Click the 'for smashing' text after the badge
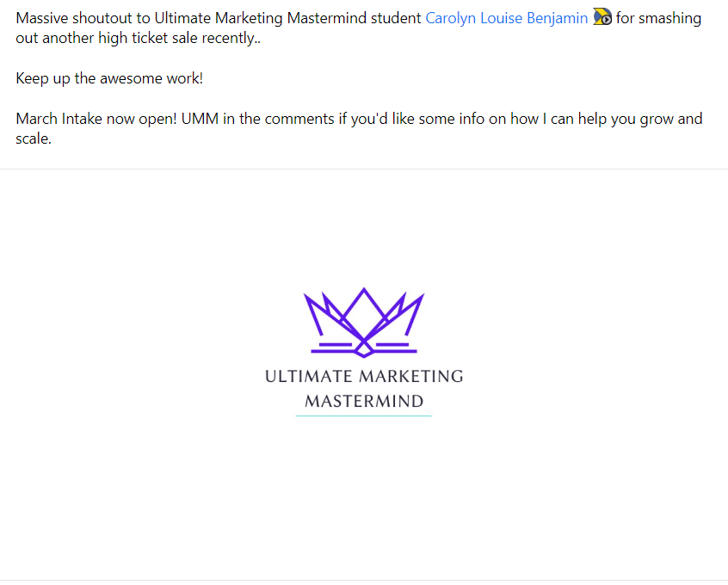 coord(658,18)
